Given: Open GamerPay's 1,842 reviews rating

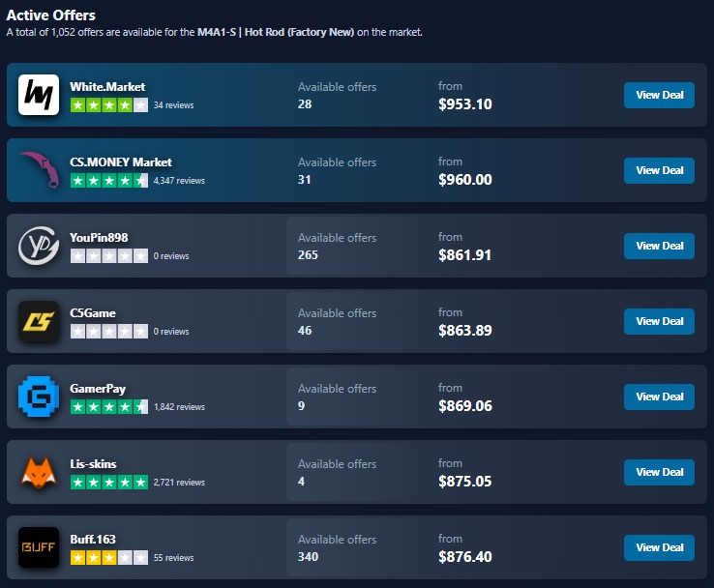Looking at the screenshot, I should [108, 406].
